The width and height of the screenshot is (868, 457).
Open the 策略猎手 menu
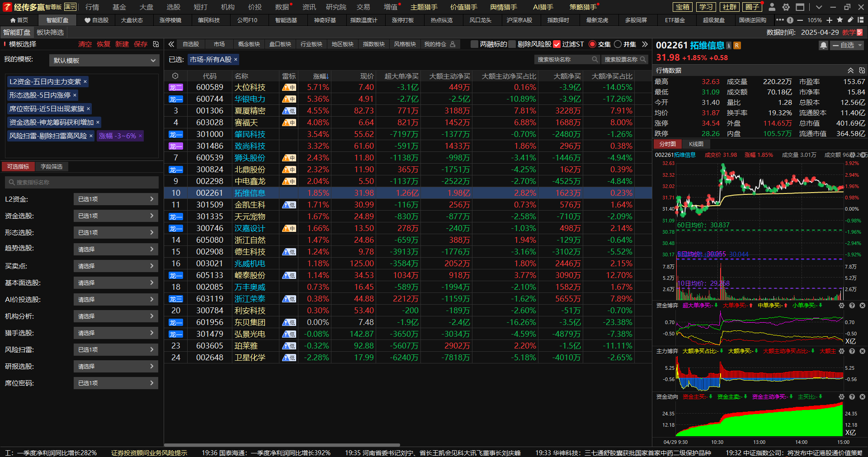click(583, 7)
